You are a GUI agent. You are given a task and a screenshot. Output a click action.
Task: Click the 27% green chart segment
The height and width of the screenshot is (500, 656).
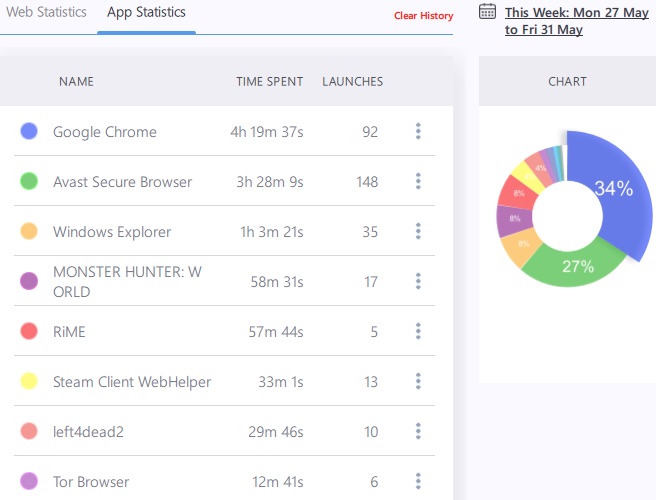576,266
